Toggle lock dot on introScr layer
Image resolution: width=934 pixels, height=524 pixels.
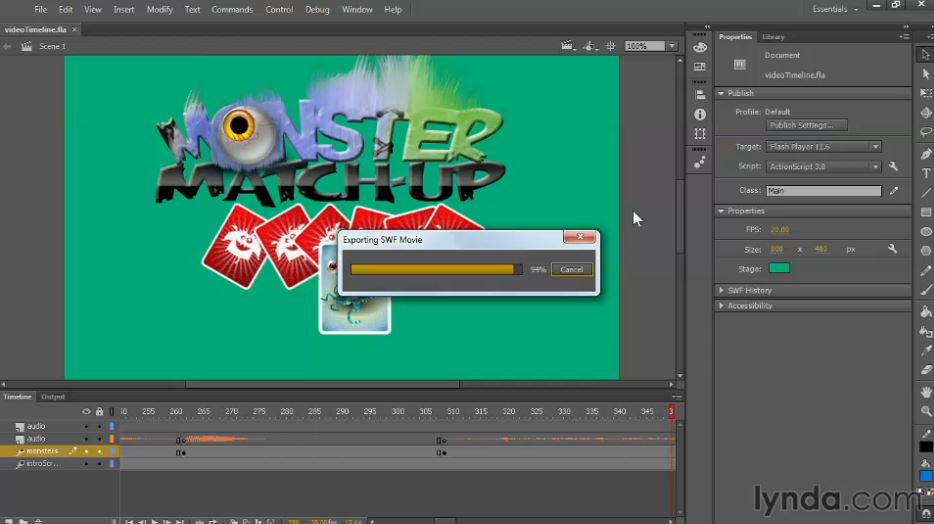pyautogui.click(x=99, y=463)
